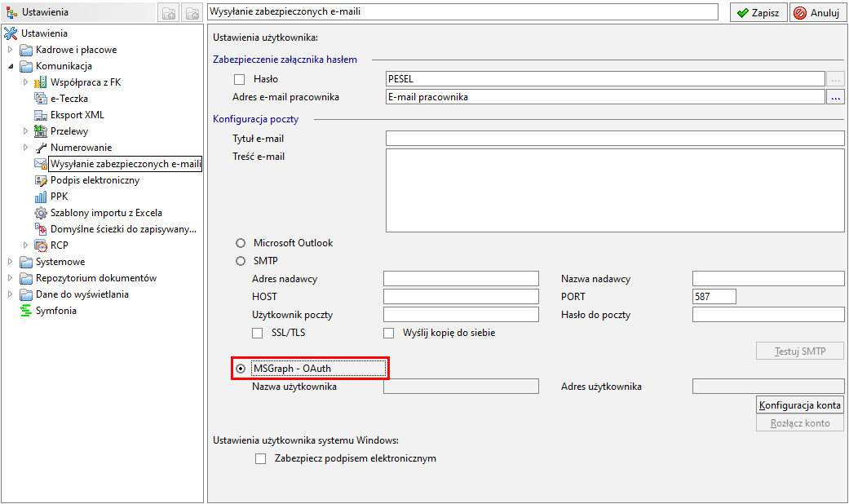The height and width of the screenshot is (504, 849).
Task: Enable Zabezpiecz podpisem elektronicznym checkbox
Action: 261,458
